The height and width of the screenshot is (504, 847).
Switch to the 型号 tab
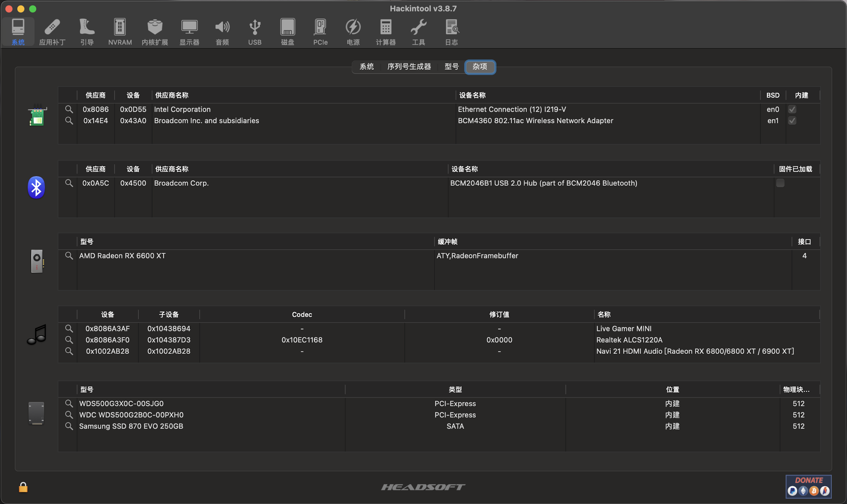451,67
